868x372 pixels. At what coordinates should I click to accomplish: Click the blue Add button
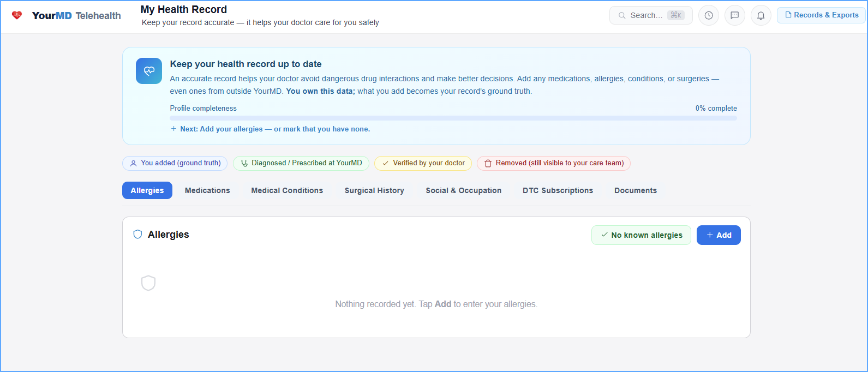pyautogui.click(x=719, y=235)
